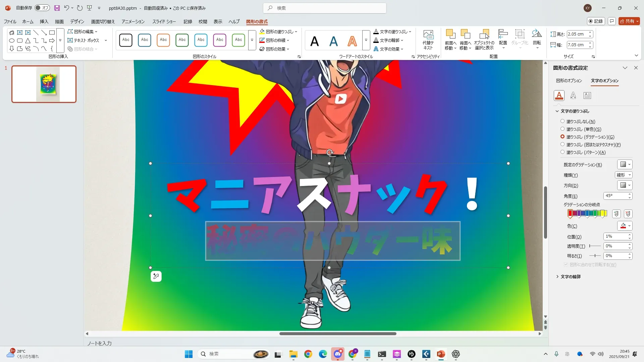
Task: Open the preset gradients (既定のグラデーション) dropdown
Action: click(625, 165)
